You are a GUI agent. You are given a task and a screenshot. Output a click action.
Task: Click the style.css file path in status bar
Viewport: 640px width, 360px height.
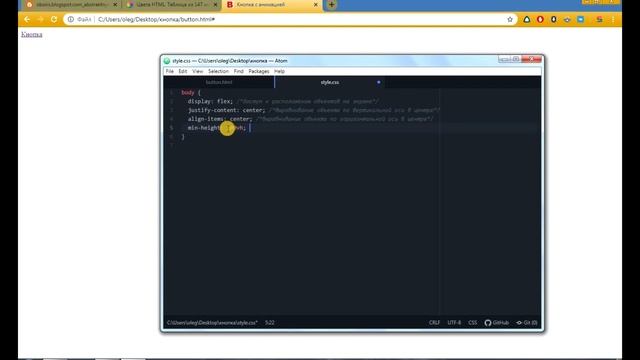pos(212,322)
